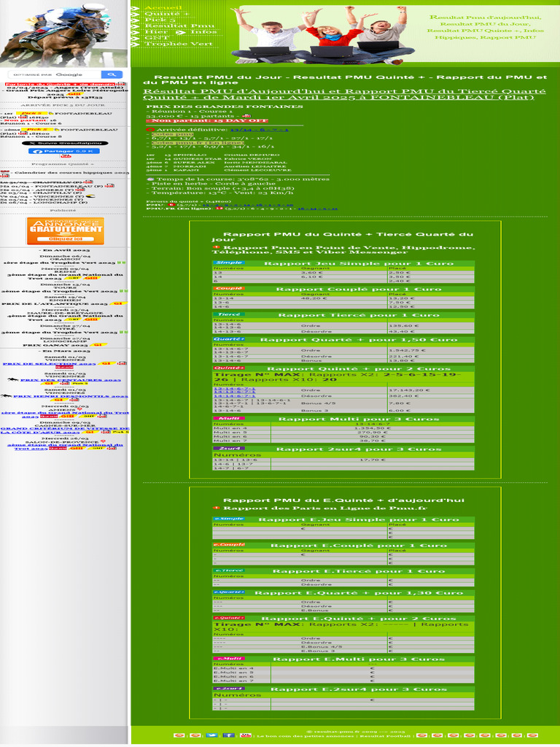Open PRIX DES CENTAURES 2025 link
Image resolution: width=560 pixels, height=747 pixels.
(x=70, y=379)
